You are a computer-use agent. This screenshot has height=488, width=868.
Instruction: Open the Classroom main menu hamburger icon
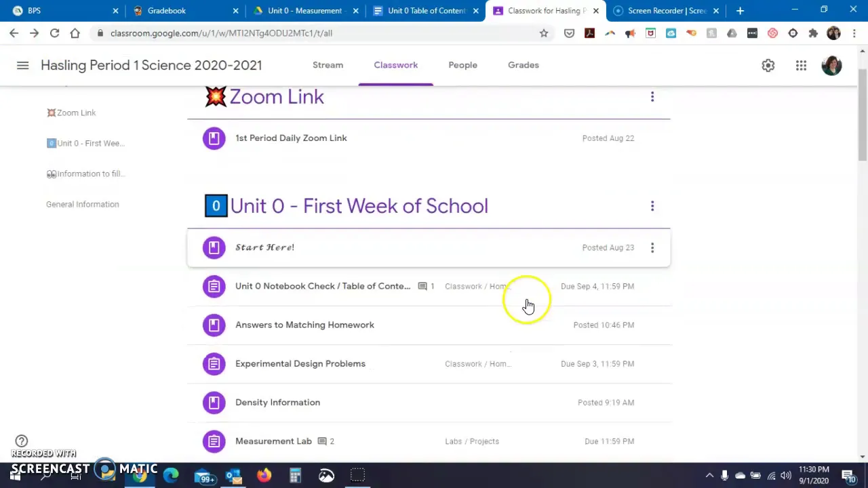point(22,65)
